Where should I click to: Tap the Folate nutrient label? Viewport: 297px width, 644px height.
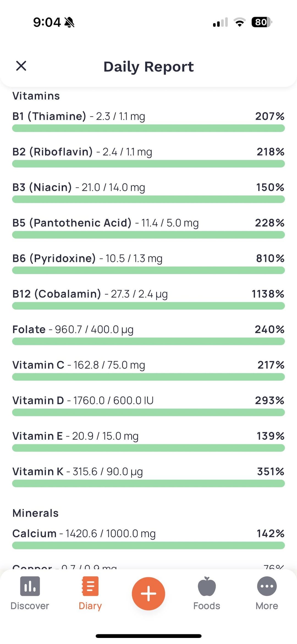pyautogui.click(x=29, y=330)
